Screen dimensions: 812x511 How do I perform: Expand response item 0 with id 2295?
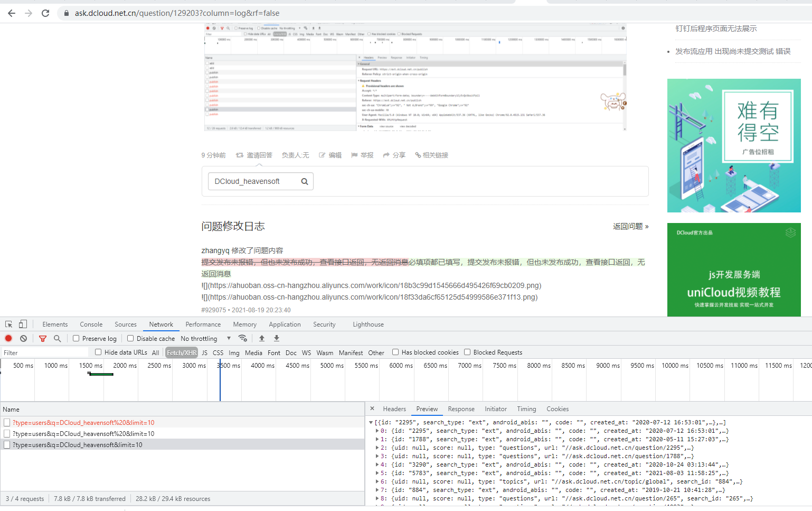coord(377,431)
